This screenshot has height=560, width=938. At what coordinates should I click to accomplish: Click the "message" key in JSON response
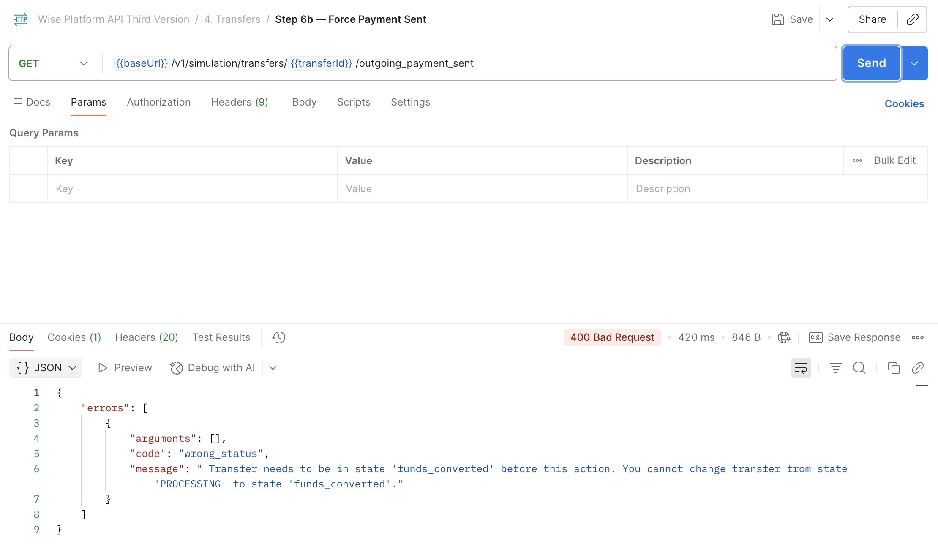click(157, 469)
